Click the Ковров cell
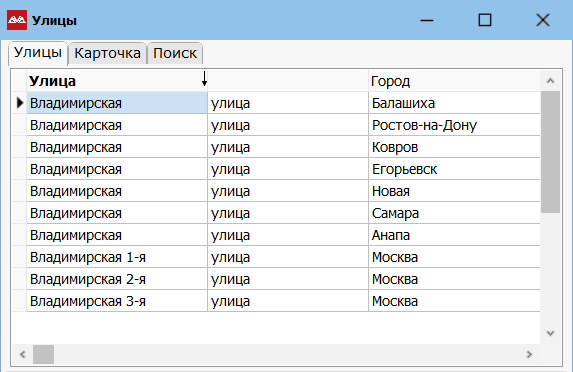 454,147
